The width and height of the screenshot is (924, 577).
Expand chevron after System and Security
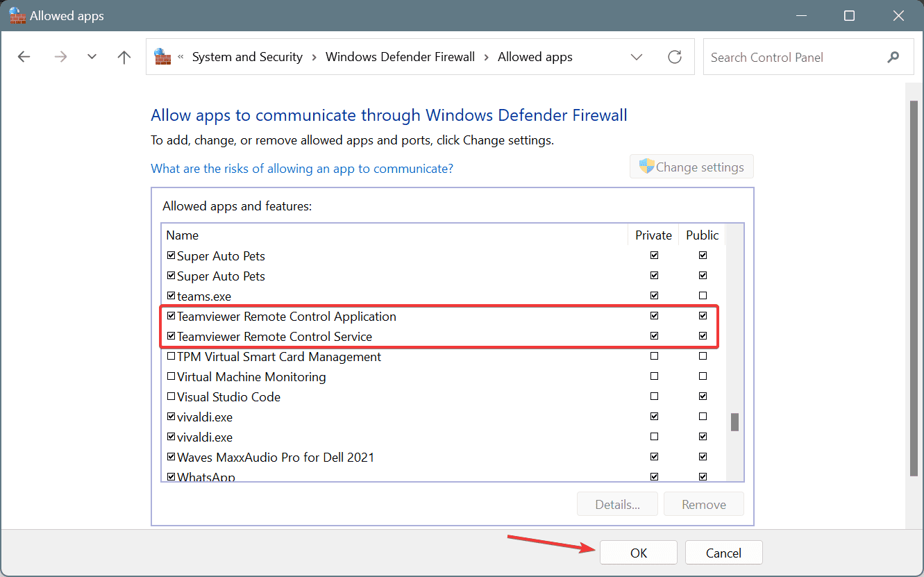(314, 57)
